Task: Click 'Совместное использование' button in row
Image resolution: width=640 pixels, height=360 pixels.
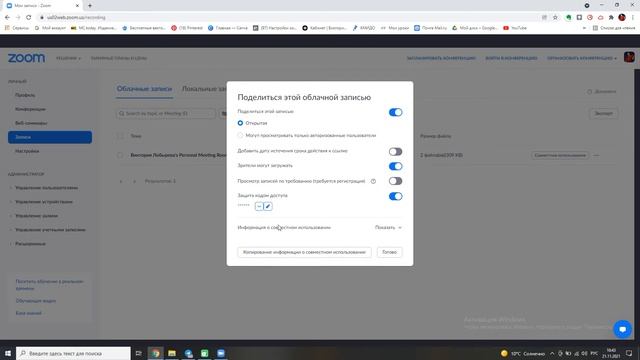Action: (x=560, y=155)
